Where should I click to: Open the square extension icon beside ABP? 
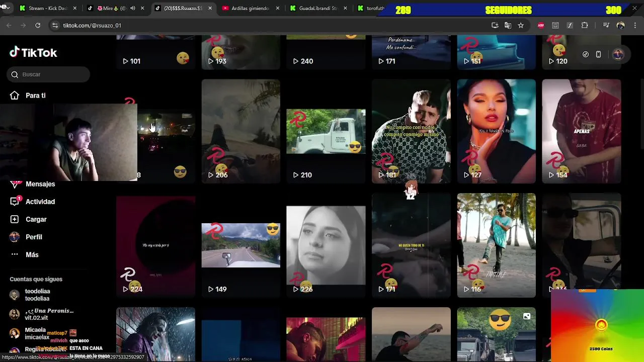point(555,25)
